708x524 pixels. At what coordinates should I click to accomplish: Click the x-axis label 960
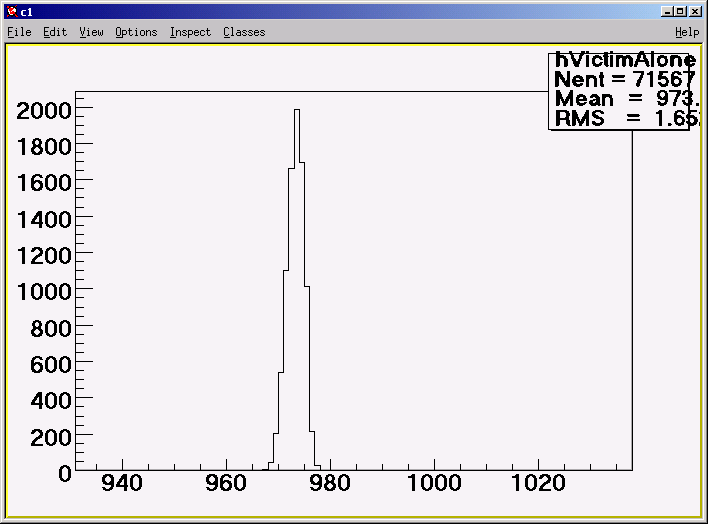tap(226, 483)
